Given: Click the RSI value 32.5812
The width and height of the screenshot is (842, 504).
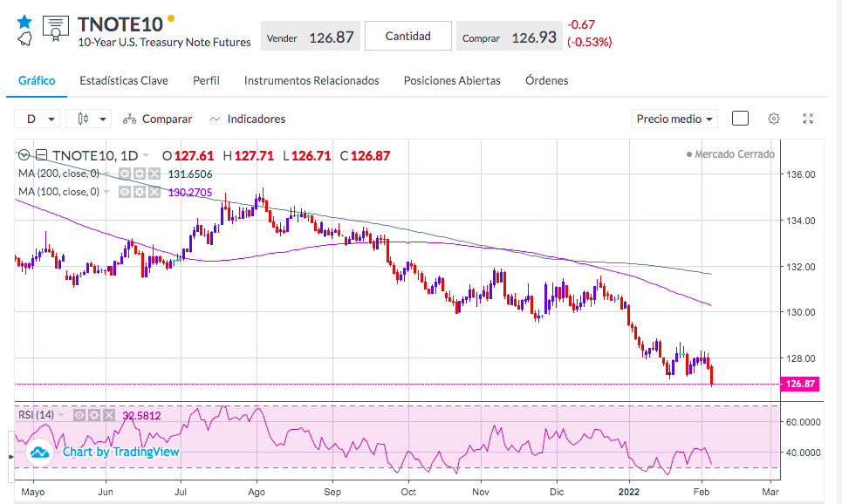Looking at the screenshot, I should pos(141,415).
